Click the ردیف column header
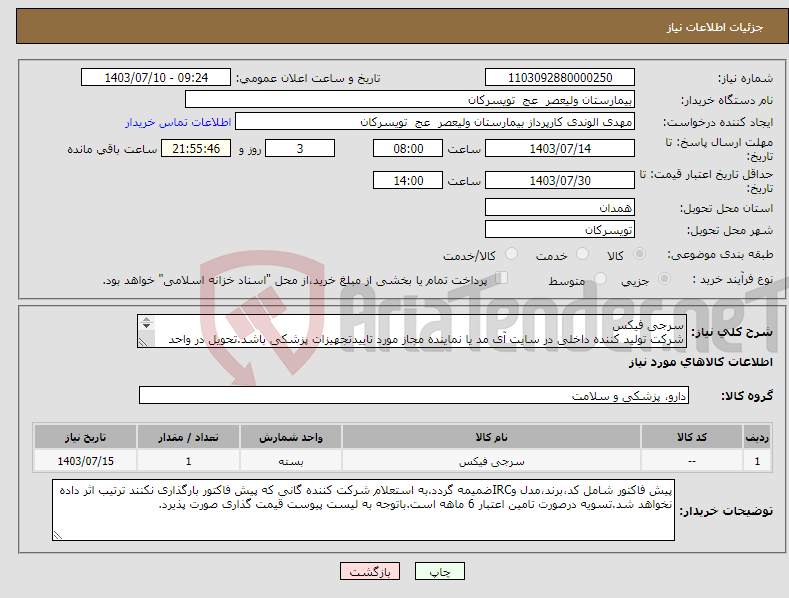789x598 pixels. pyautogui.click(x=757, y=437)
